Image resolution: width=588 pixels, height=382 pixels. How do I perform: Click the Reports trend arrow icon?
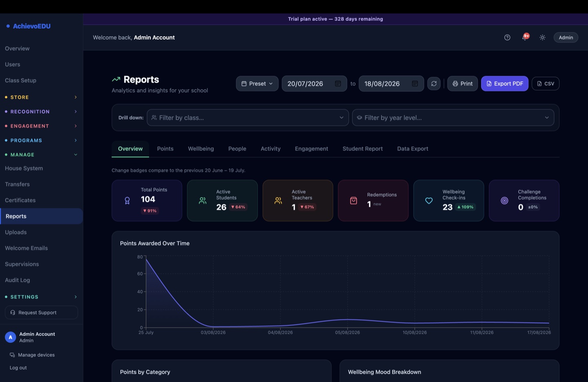pos(116,79)
